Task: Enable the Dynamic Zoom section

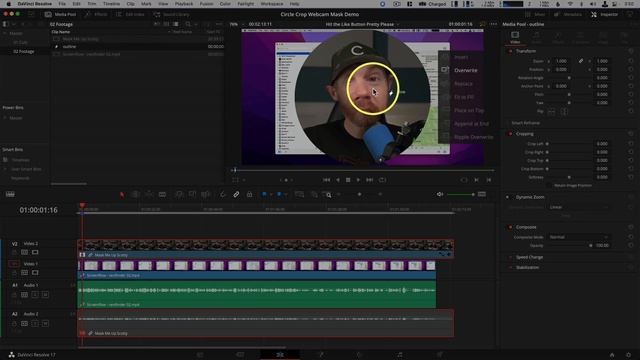Action: pyautogui.click(x=508, y=197)
